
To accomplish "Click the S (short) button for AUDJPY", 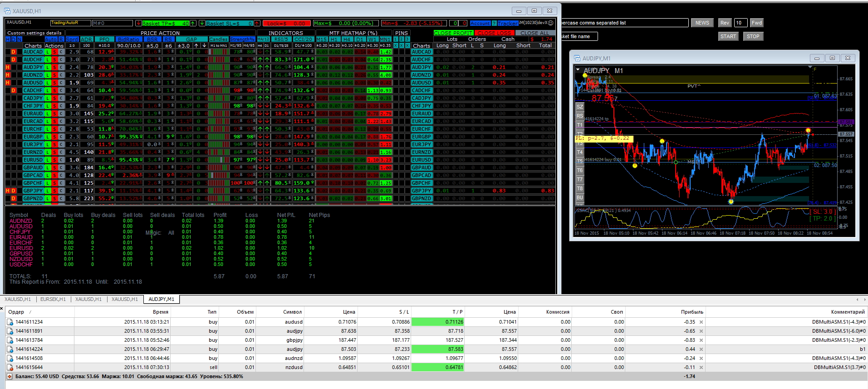I will coord(54,67).
